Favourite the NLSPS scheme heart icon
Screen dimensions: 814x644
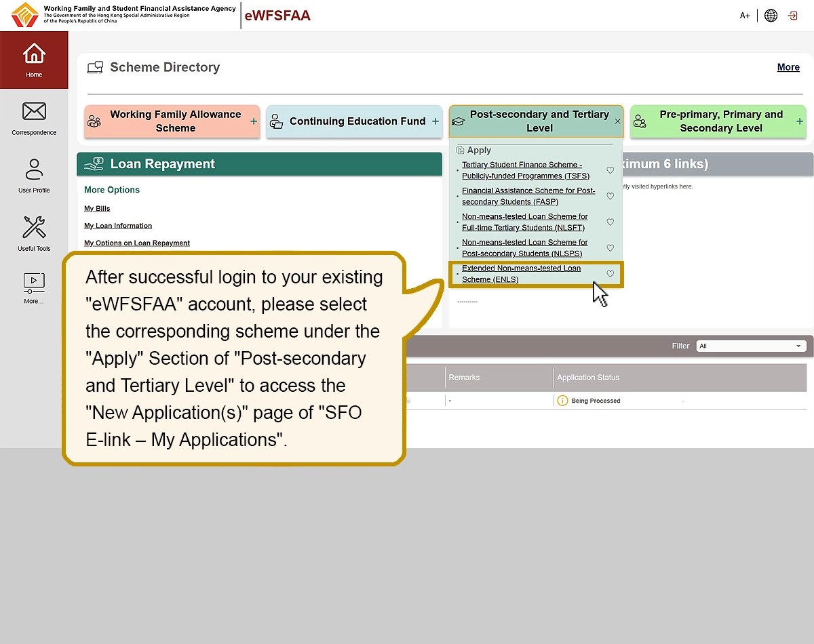click(610, 248)
